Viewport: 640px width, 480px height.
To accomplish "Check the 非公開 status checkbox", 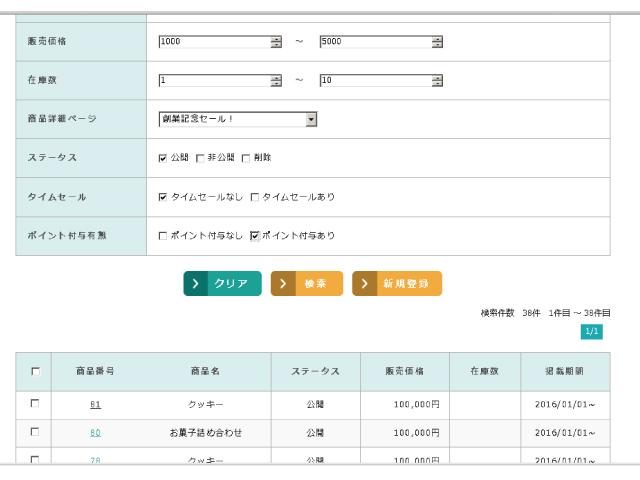I will click(200, 158).
